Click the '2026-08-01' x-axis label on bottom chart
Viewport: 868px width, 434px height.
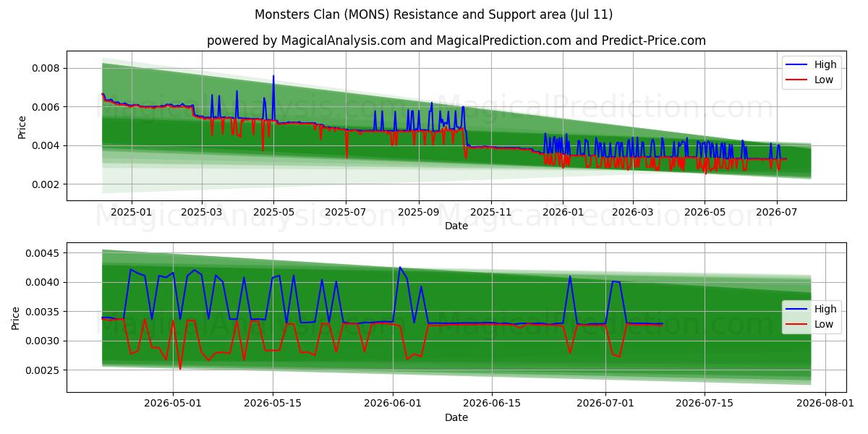(x=825, y=404)
